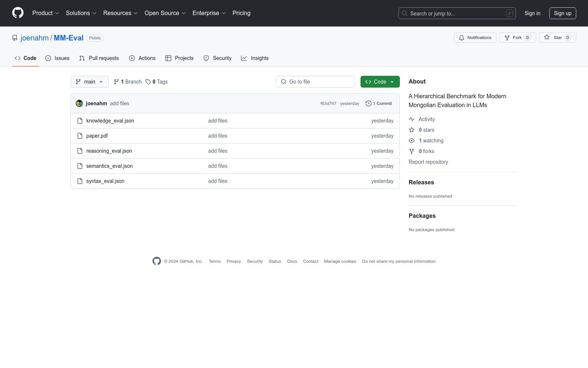The width and height of the screenshot is (588, 368).
Task: Click the file icon beside syntax_eval.json
Action: pyautogui.click(x=80, y=181)
